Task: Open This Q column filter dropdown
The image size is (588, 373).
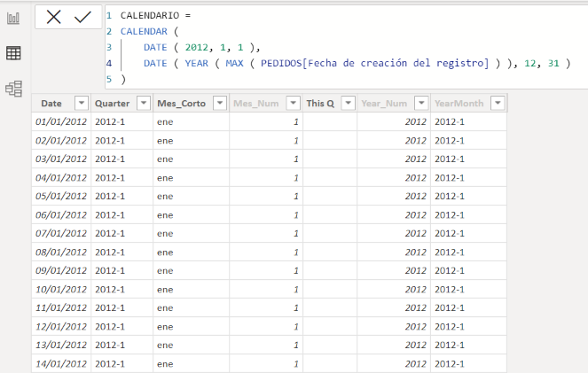Action: point(348,103)
